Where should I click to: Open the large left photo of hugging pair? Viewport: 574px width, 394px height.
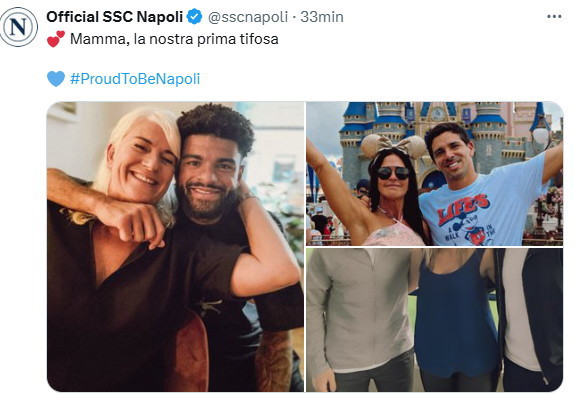point(175,247)
